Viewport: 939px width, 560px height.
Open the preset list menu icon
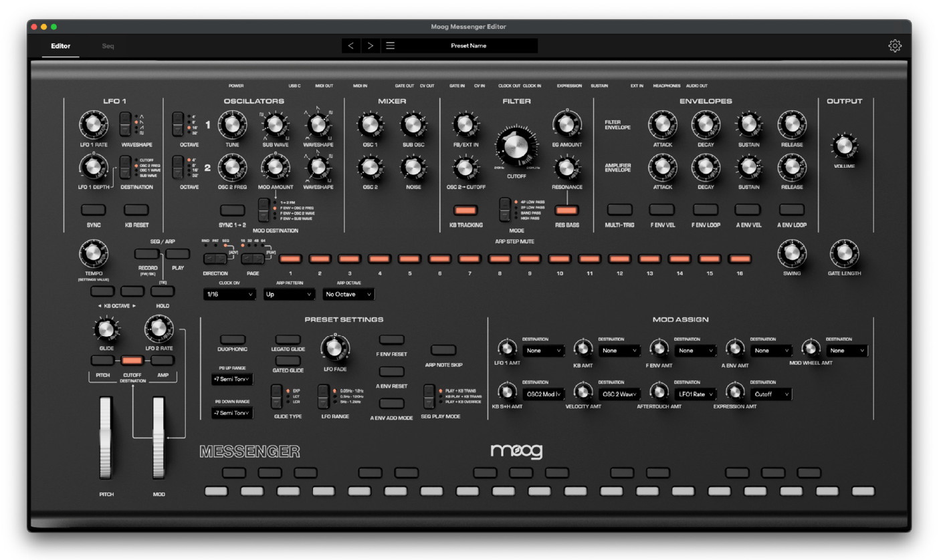coord(391,45)
